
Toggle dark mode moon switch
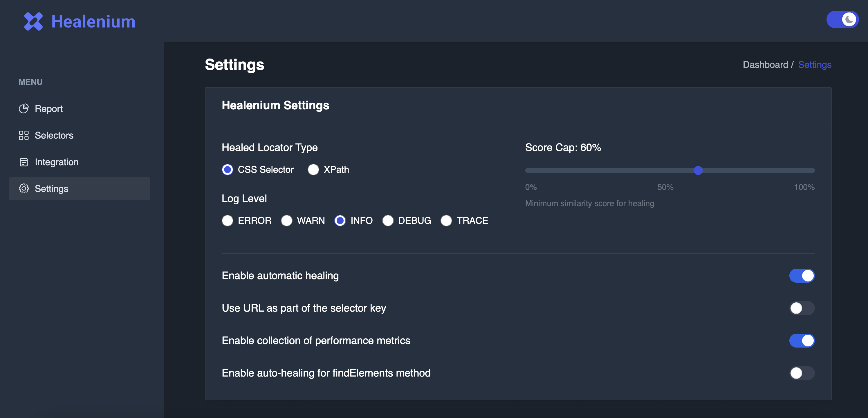tap(842, 19)
